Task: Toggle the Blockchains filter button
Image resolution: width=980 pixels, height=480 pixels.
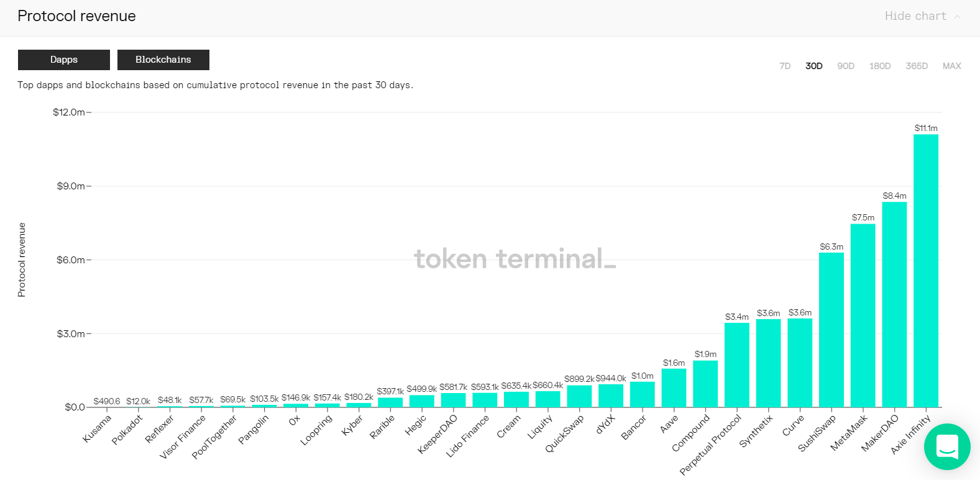Action: (163, 60)
